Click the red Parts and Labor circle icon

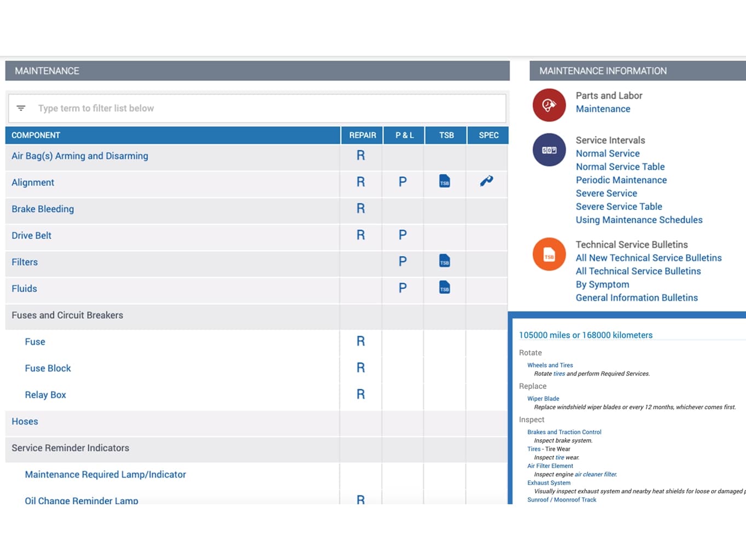549,105
